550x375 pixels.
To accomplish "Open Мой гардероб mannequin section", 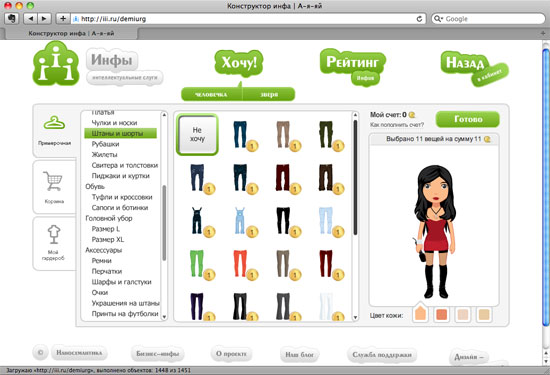I will tap(54, 243).
